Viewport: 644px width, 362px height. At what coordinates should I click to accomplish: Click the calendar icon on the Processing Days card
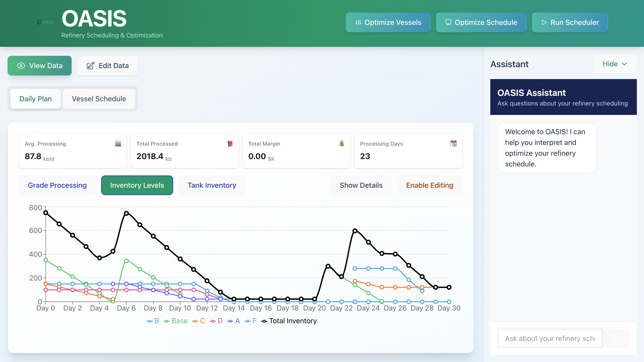(454, 144)
